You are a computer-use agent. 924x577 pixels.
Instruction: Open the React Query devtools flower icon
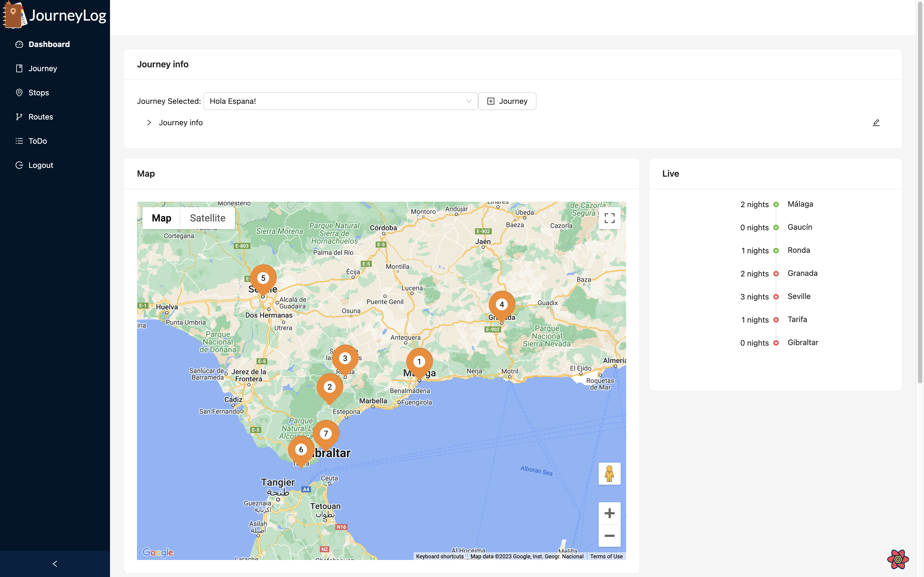898,559
